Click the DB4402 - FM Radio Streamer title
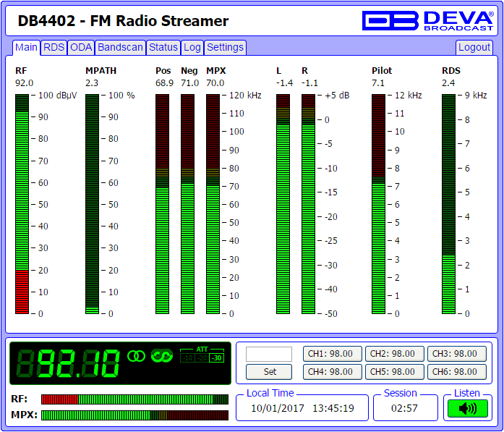 123,21
